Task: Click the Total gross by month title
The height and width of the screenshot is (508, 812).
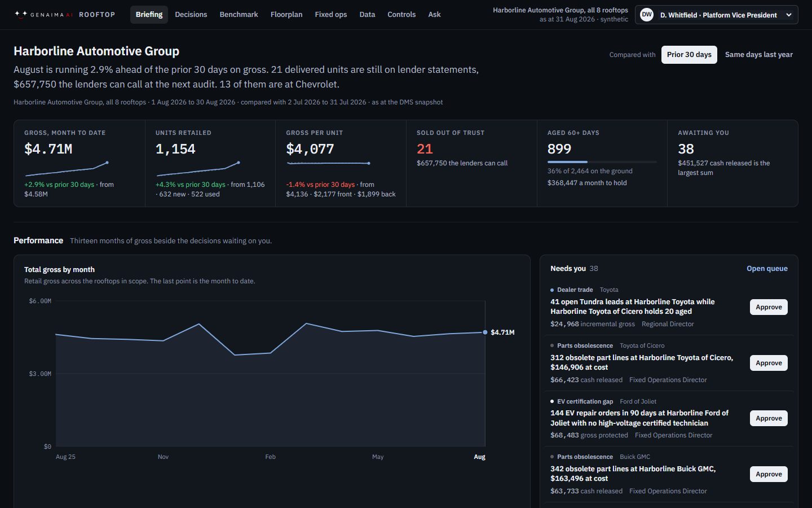Action: coord(59,270)
